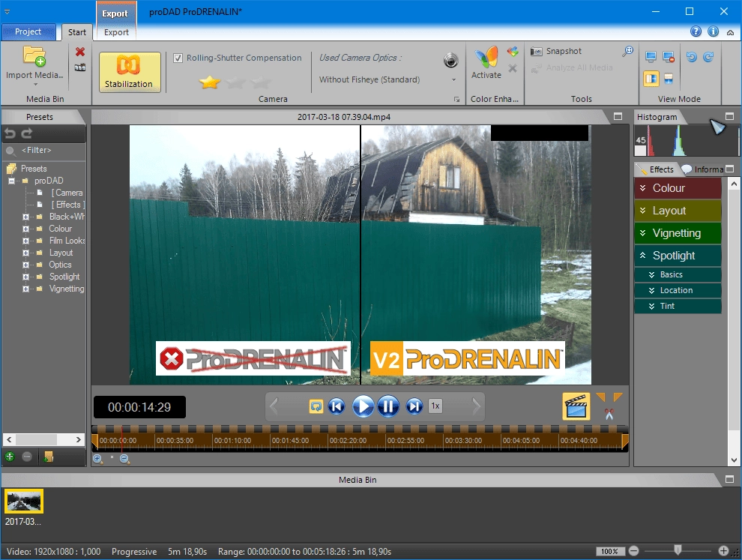Click the single monitor view mode icon
This screenshot has height=560, width=742.
[651, 57]
